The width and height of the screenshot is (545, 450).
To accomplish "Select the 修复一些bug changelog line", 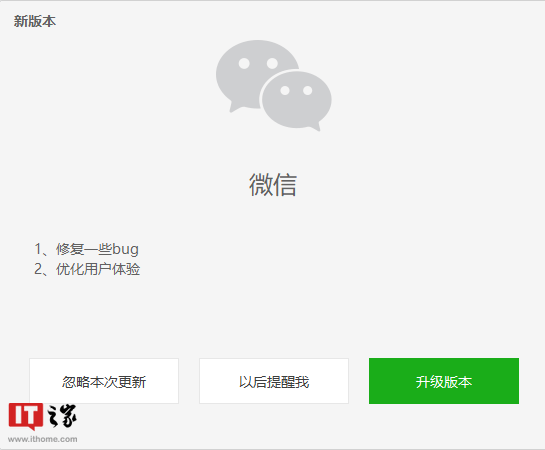I will pyautogui.click(x=97, y=249).
